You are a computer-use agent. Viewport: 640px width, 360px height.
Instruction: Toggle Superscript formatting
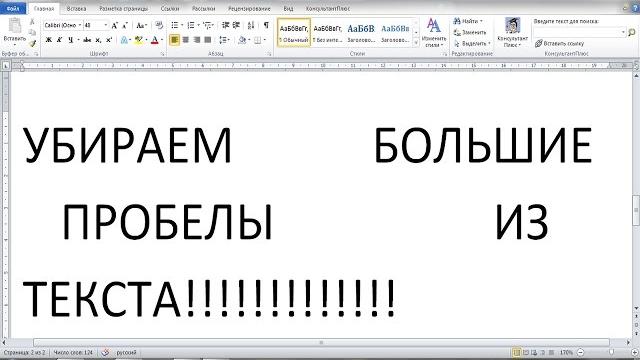[x=109, y=40]
